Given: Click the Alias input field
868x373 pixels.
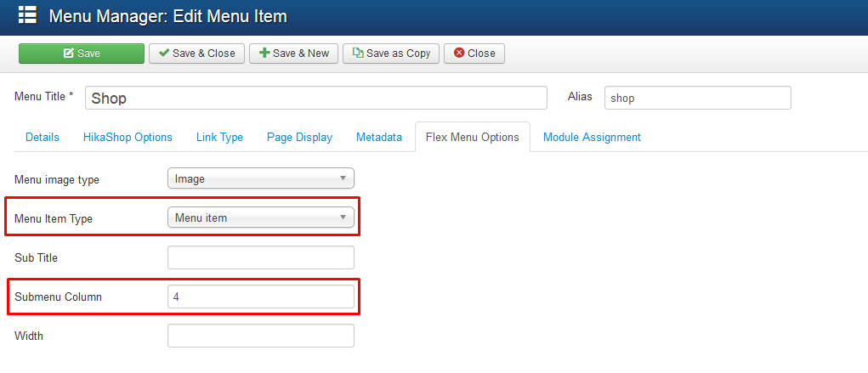Looking at the screenshot, I should pos(697,98).
